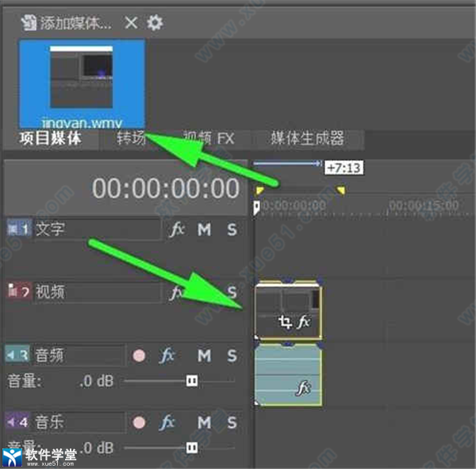Mute the 音频 track

coord(205,355)
